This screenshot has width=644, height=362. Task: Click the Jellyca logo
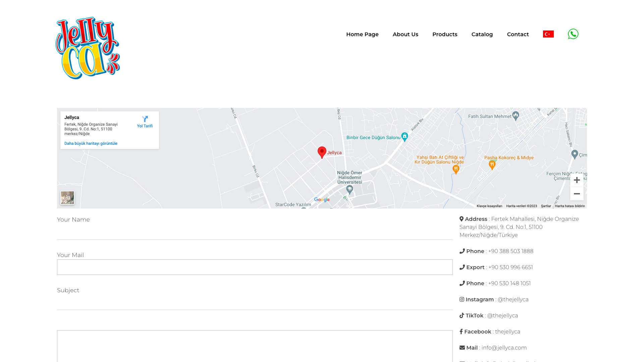[x=88, y=48]
